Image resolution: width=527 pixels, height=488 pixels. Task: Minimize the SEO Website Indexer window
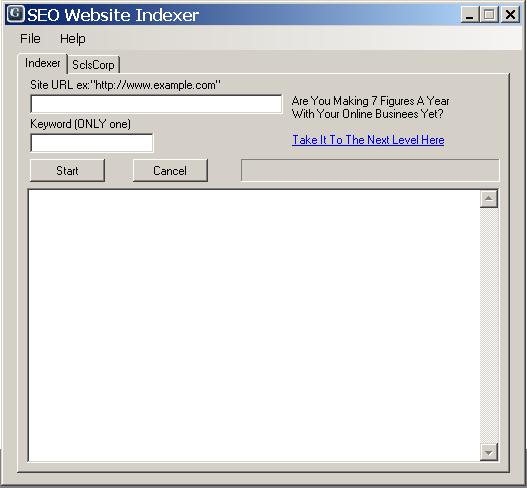470,15
